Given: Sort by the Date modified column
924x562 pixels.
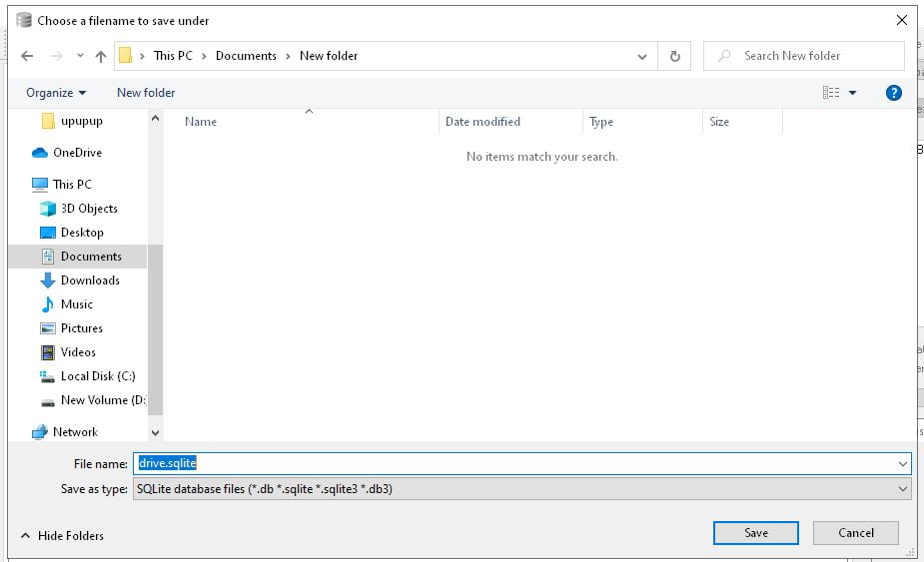Looking at the screenshot, I should point(482,122).
